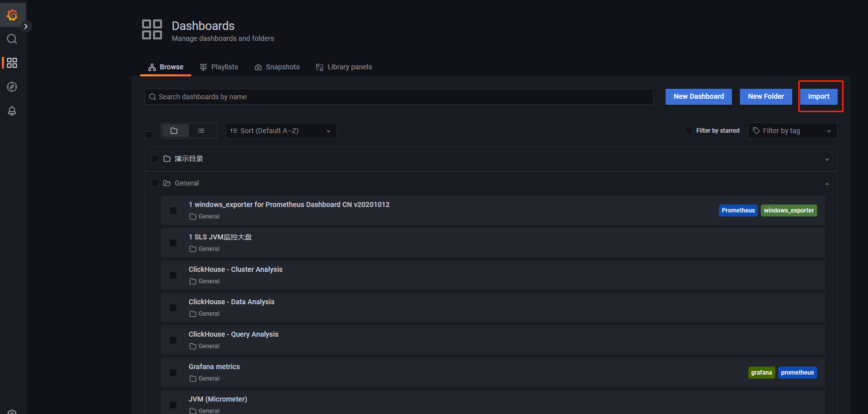Click the folder icon beside 演示目录
868x414 pixels.
(x=167, y=159)
